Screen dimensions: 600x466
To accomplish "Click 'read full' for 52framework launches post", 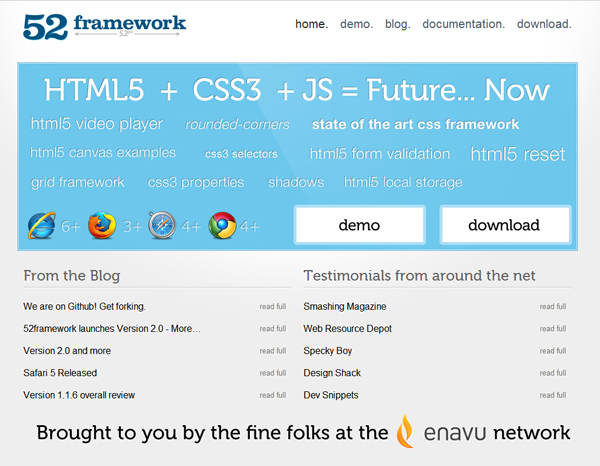I will click(x=273, y=329).
